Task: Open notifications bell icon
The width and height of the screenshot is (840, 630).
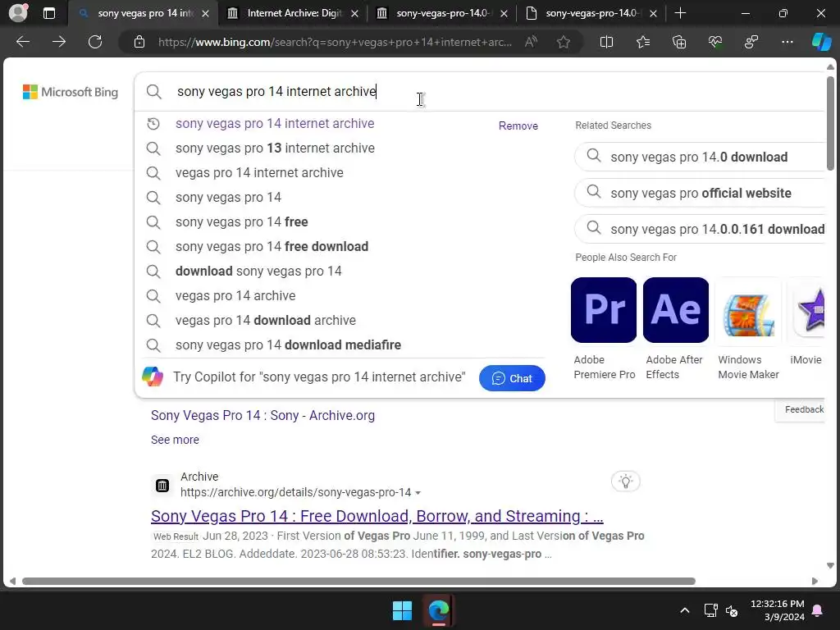Action: (x=818, y=610)
